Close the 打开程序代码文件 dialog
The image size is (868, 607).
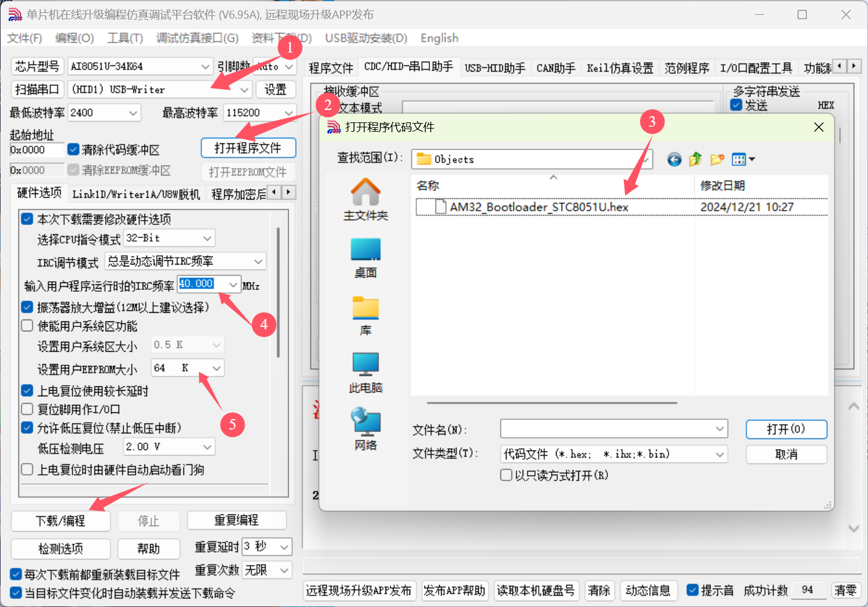(819, 127)
